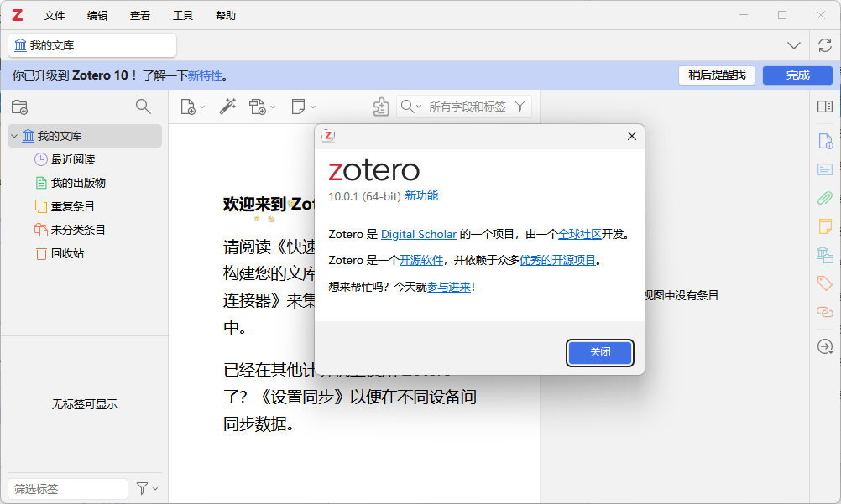
Task: Click the filter funnel icon in search bar
Action: pyautogui.click(x=520, y=107)
